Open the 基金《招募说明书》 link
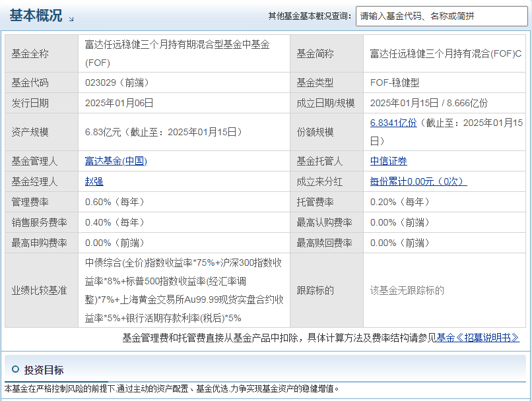This screenshot has height=401, width=532. 478,338
